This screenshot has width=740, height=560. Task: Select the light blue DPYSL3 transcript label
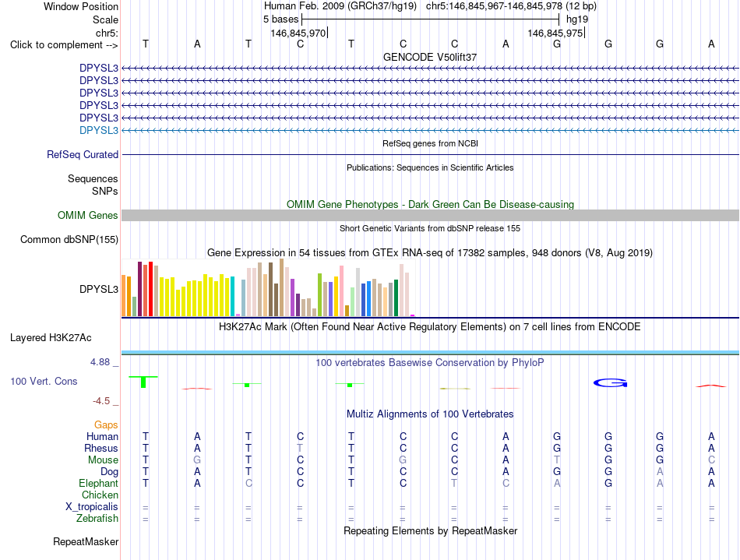tap(99, 130)
